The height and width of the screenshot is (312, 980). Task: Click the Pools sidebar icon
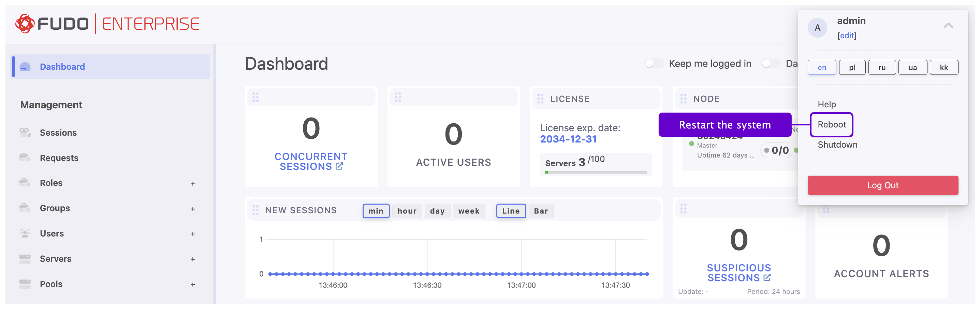point(25,284)
